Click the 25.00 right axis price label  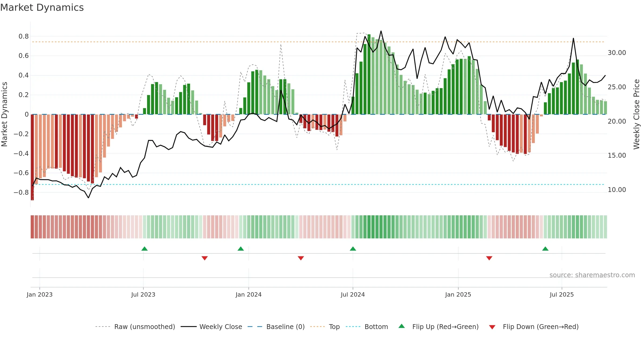point(617,87)
